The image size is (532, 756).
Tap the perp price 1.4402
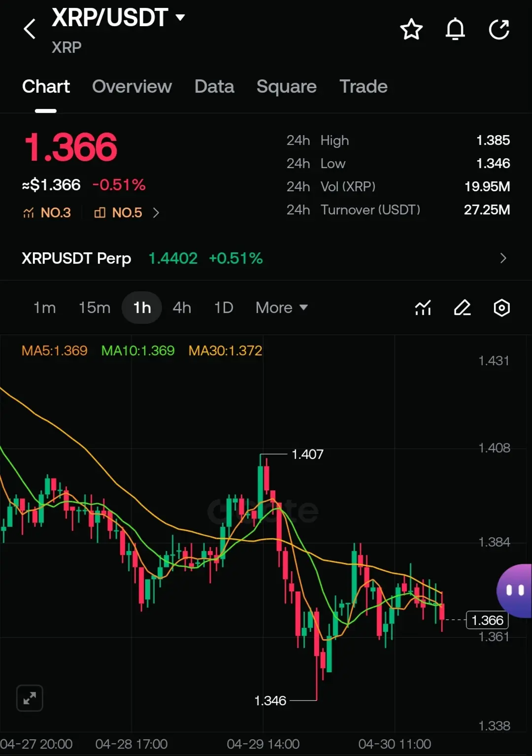pos(173,258)
